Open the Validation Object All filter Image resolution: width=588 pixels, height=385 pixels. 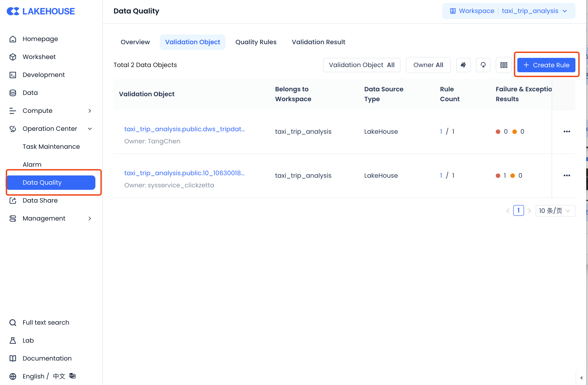362,65
